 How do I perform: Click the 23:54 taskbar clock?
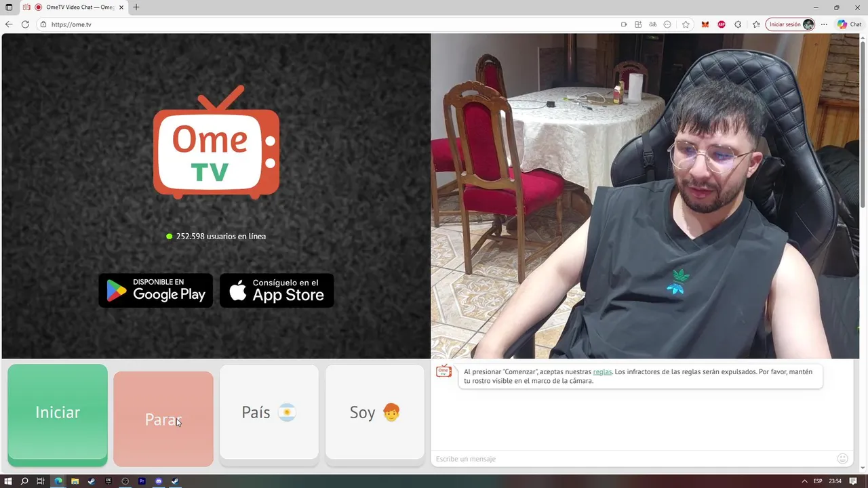click(835, 481)
